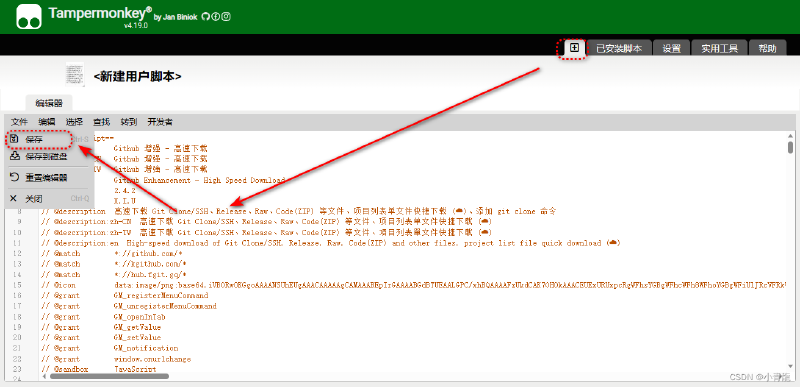The width and height of the screenshot is (800, 387).
Task: Select the 编辑器 tab
Action: point(49,103)
